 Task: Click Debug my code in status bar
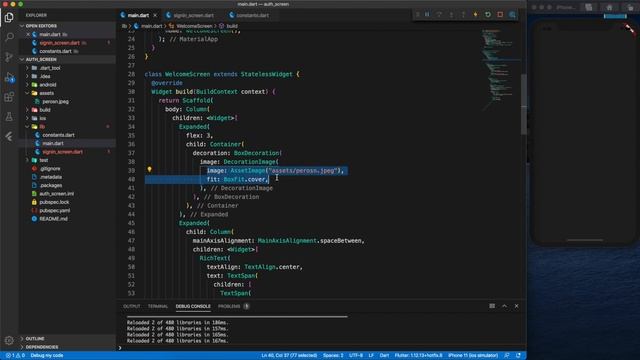point(47,356)
